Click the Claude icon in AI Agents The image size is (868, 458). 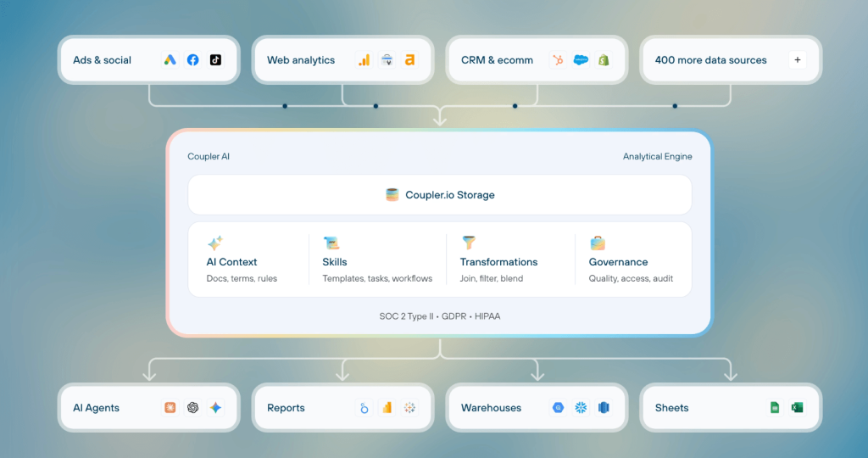pyautogui.click(x=170, y=408)
